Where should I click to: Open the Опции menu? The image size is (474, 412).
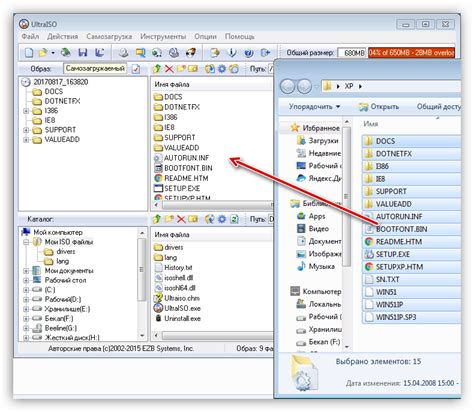pos(205,36)
